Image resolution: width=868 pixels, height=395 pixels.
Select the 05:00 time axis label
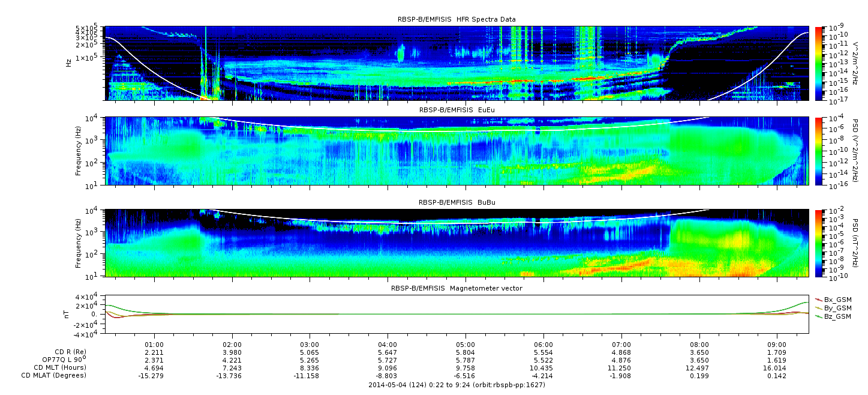tap(465, 345)
